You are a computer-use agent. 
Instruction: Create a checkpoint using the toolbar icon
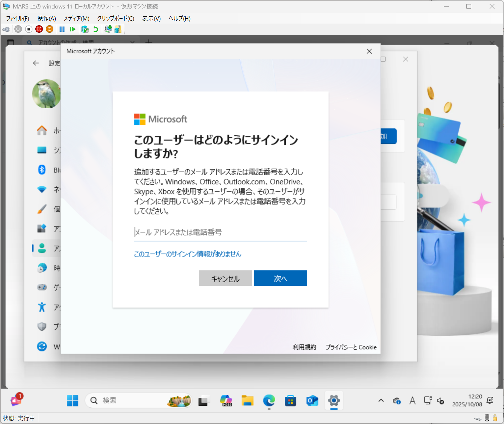point(85,29)
